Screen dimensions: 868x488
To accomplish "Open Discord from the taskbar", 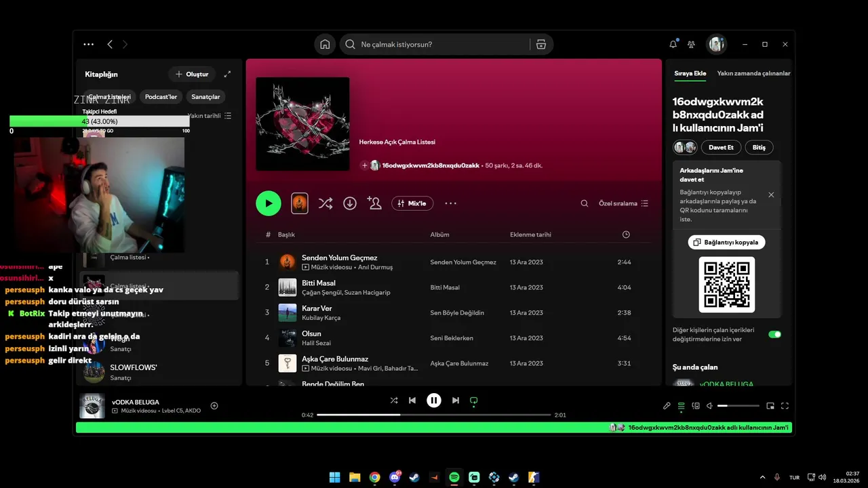I will coord(395,477).
